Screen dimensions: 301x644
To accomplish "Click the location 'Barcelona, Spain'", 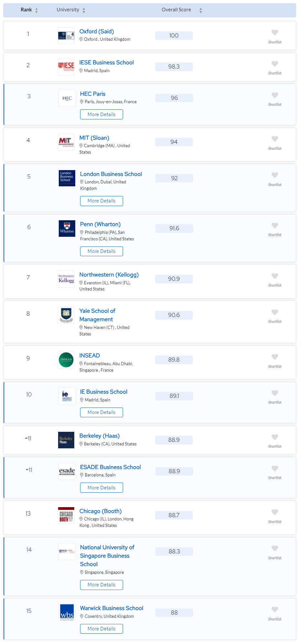I will pos(100,475).
